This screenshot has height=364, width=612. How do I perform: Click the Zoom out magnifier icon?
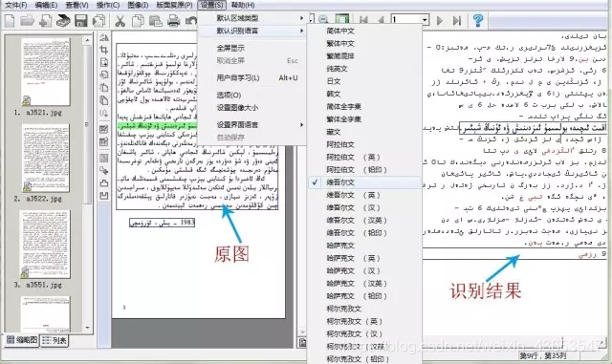point(323,19)
